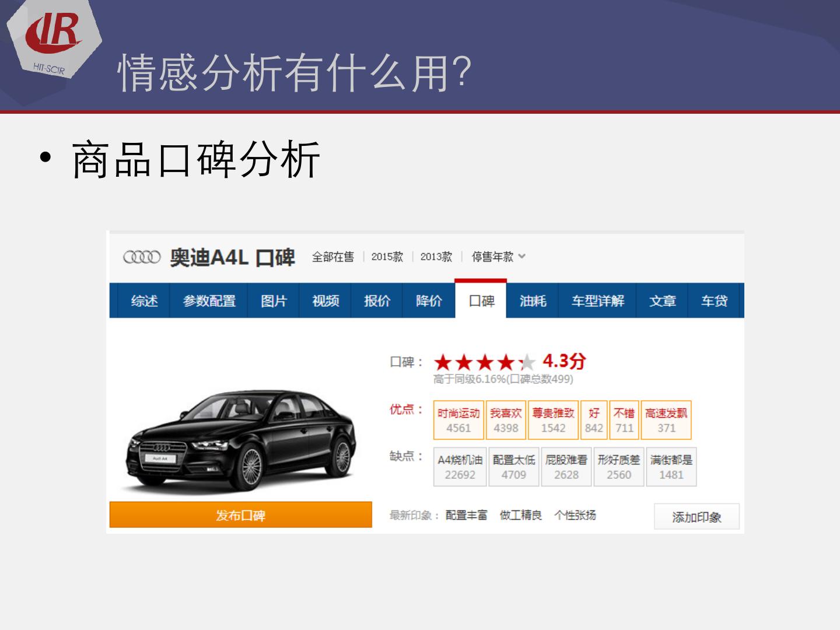The height and width of the screenshot is (630, 840).
Task: Select the 2015款 link
Action: (x=387, y=257)
